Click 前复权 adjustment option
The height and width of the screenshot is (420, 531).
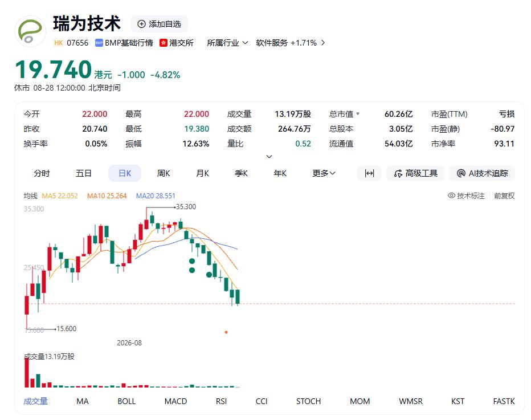click(504, 196)
